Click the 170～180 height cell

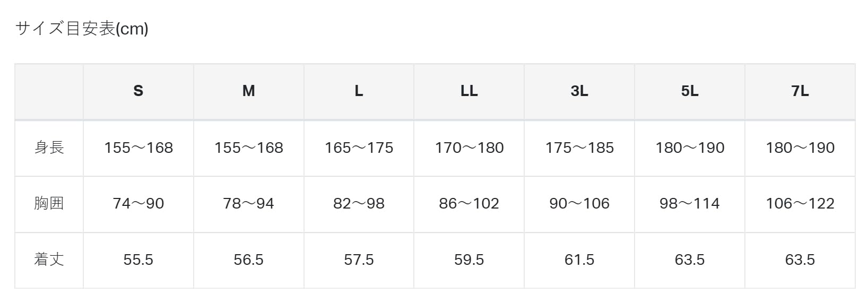pyautogui.click(x=469, y=148)
